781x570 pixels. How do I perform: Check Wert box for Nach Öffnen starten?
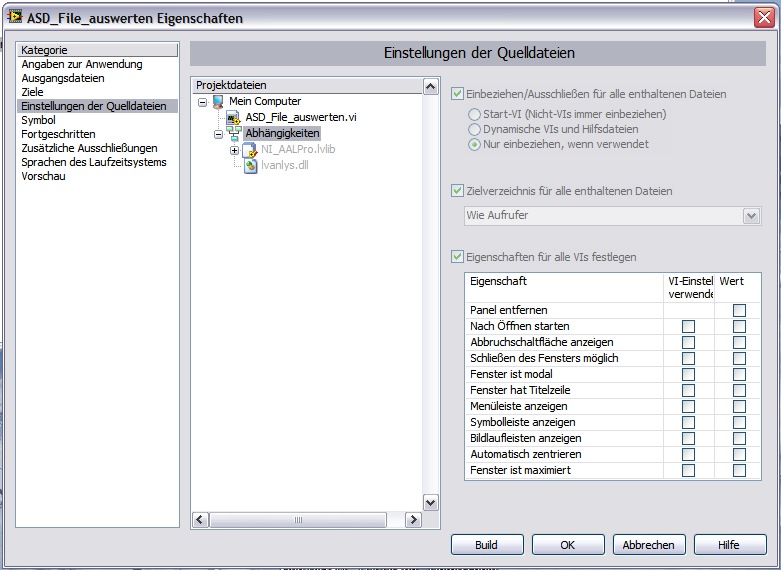click(739, 326)
